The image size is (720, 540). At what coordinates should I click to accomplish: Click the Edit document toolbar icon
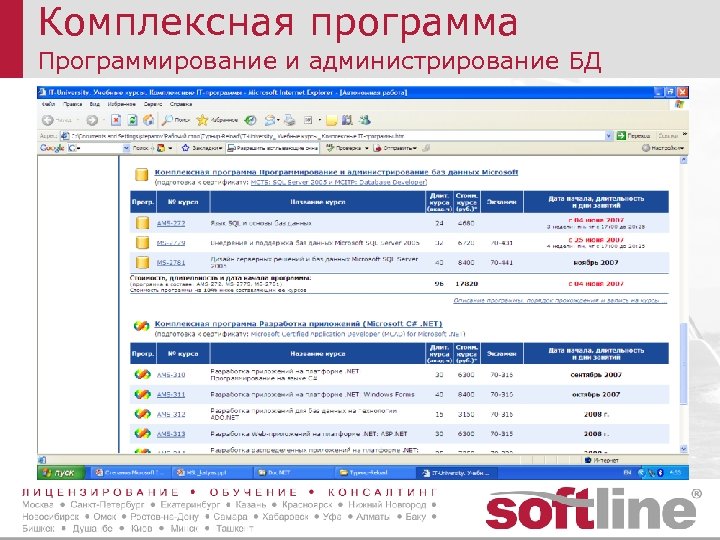308,120
